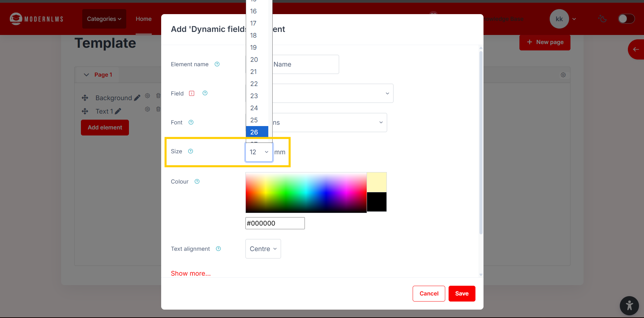Open help icon next to Size
Viewport: 644px width, 318px height.
point(191,151)
